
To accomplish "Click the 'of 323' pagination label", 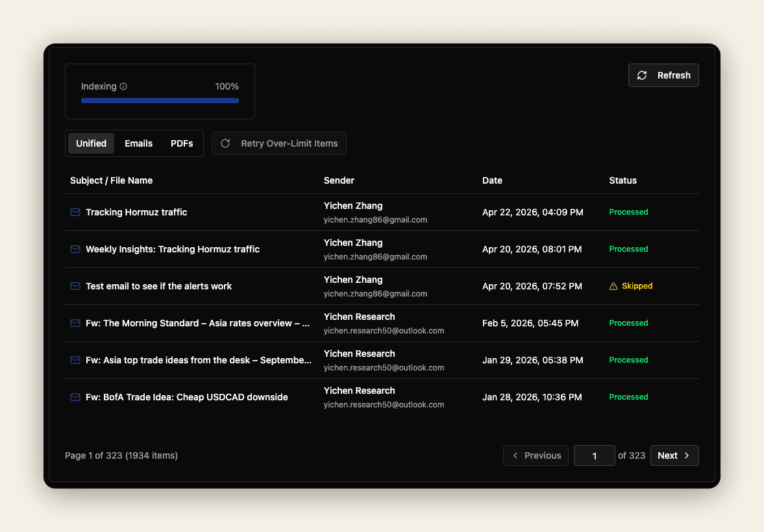I will point(632,455).
